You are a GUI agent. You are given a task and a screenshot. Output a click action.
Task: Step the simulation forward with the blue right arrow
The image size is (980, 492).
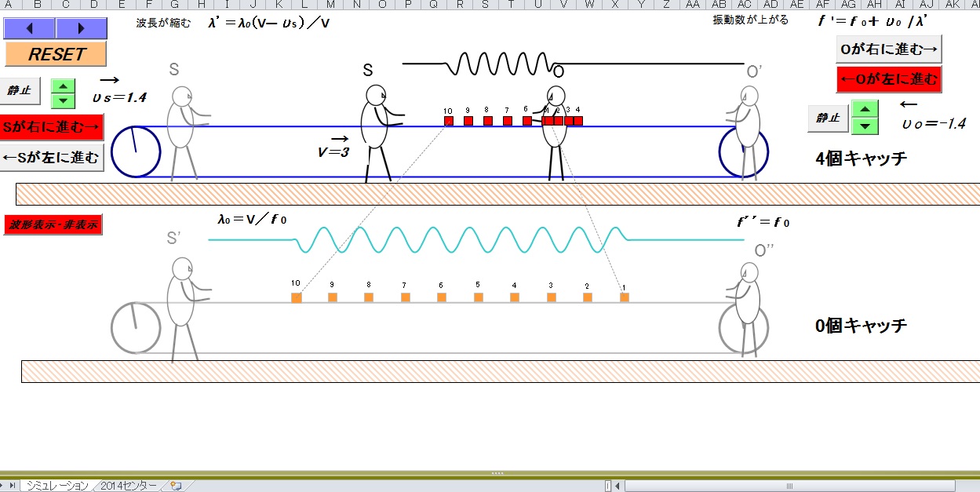point(82,28)
